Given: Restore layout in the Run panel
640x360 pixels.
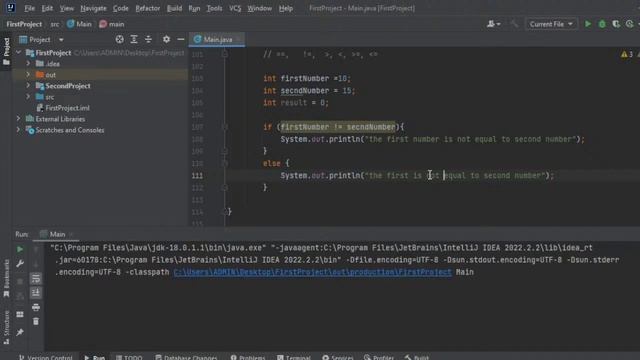Looking at the screenshot, I should point(20,314).
